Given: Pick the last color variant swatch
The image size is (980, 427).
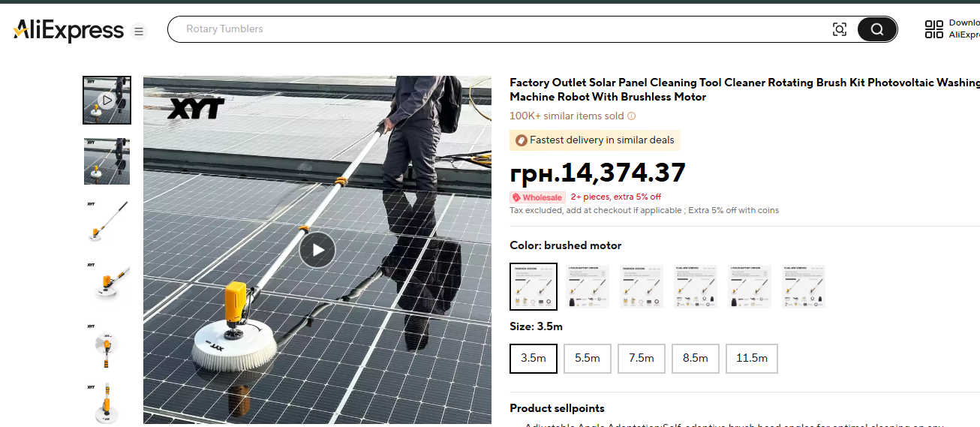Looking at the screenshot, I should coord(803,286).
